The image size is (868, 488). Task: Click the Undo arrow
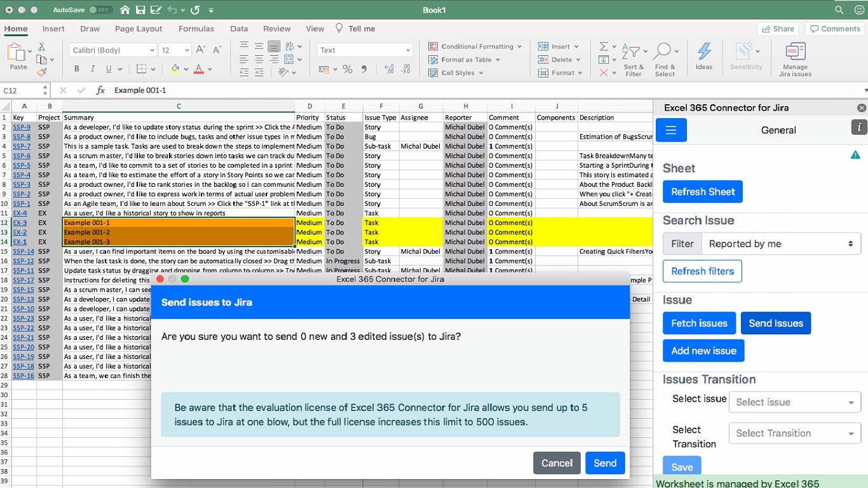(172, 10)
